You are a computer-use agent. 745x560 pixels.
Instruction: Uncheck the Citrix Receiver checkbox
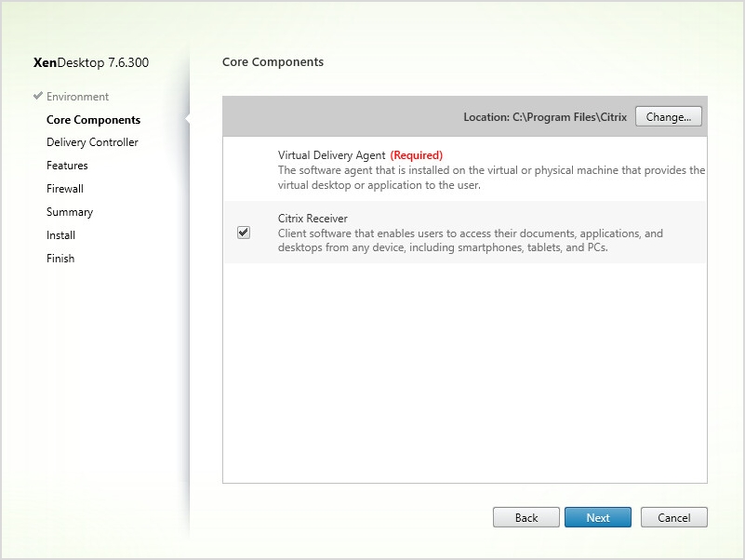pos(244,233)
